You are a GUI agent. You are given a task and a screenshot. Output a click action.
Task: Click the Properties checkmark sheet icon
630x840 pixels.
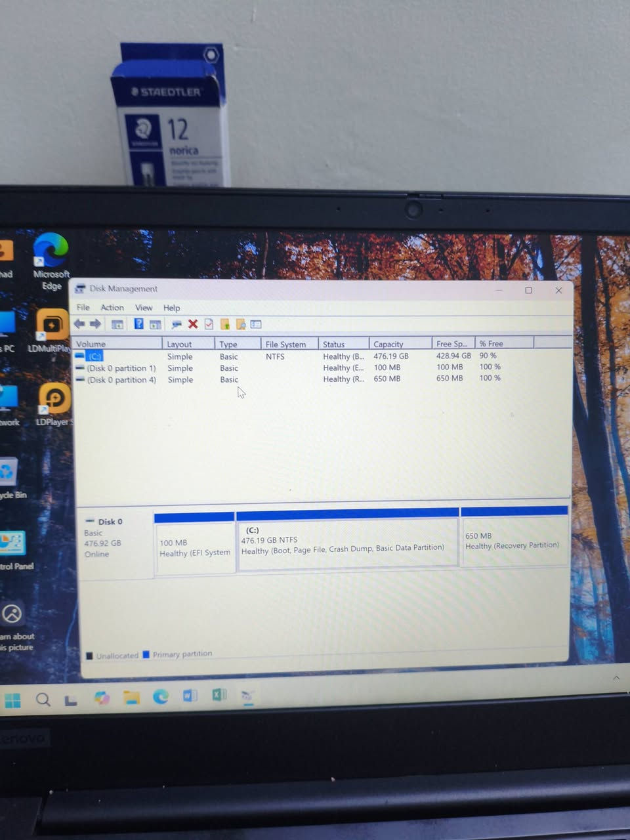click(x=209, y=324)
